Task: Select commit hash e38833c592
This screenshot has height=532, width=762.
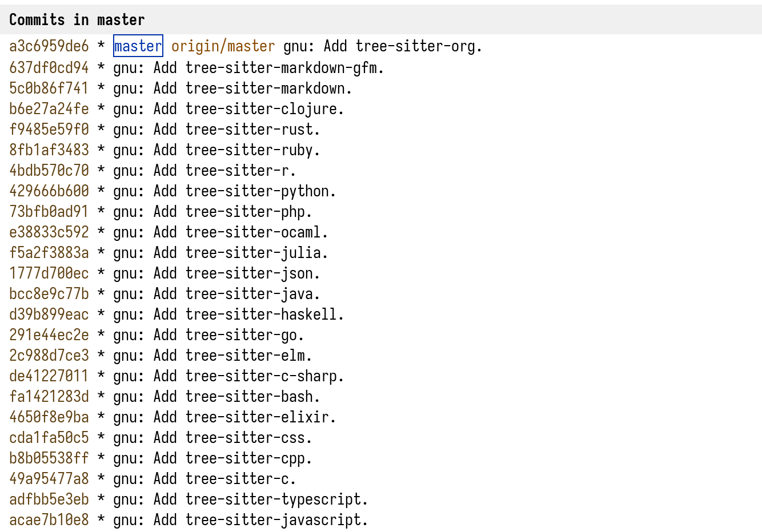Action: click(x=49, y=232)
